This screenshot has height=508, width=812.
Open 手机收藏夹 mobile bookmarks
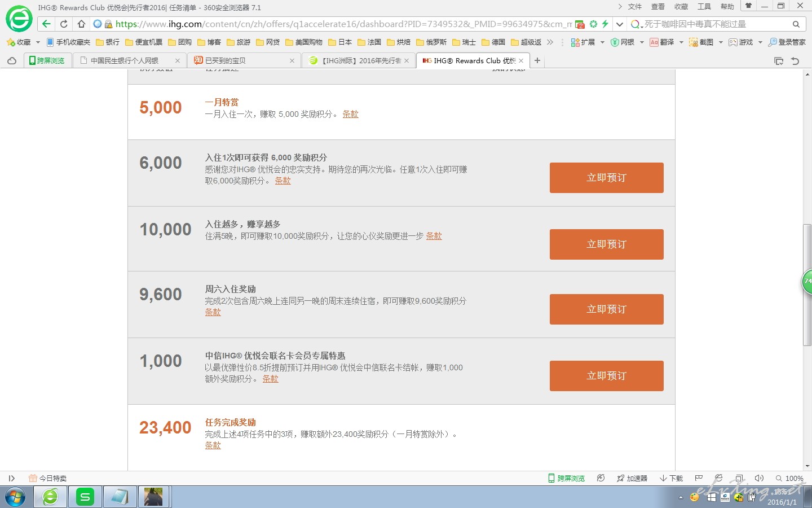click(x=68, y=42)
